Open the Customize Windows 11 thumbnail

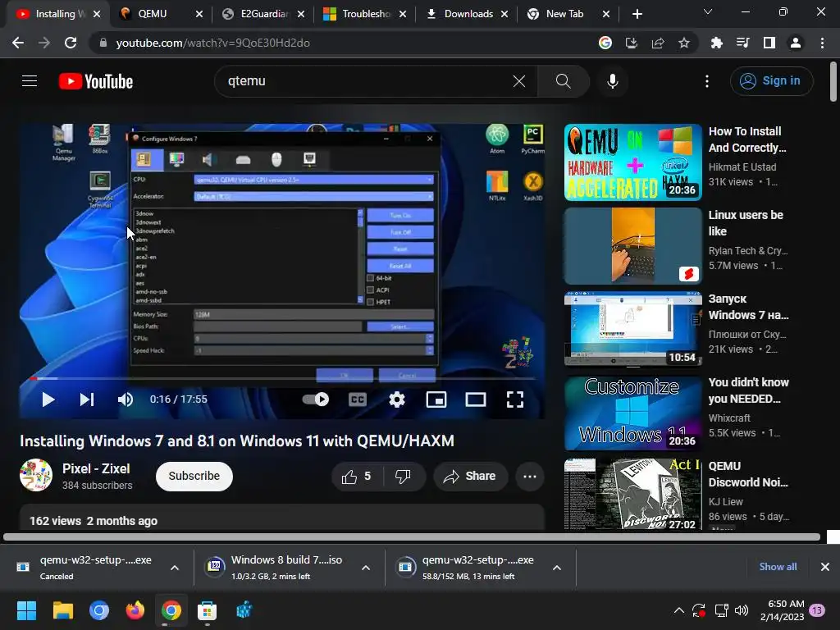point(632,413)
